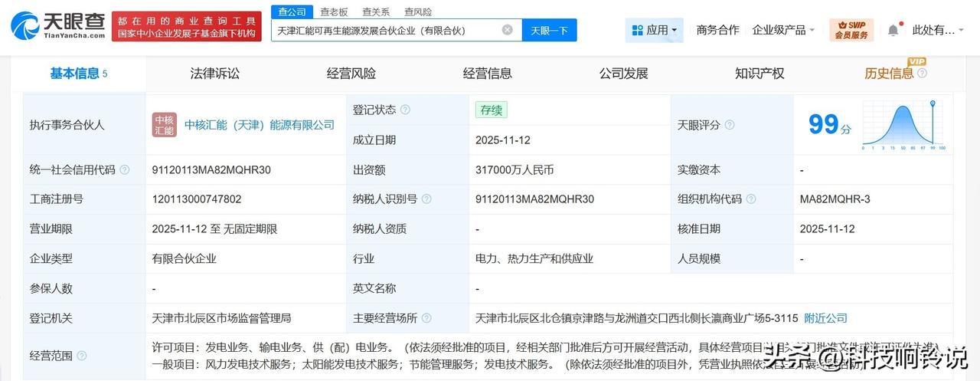Click the TianYanCha logo
980x381 pixels.
point(58,25)
